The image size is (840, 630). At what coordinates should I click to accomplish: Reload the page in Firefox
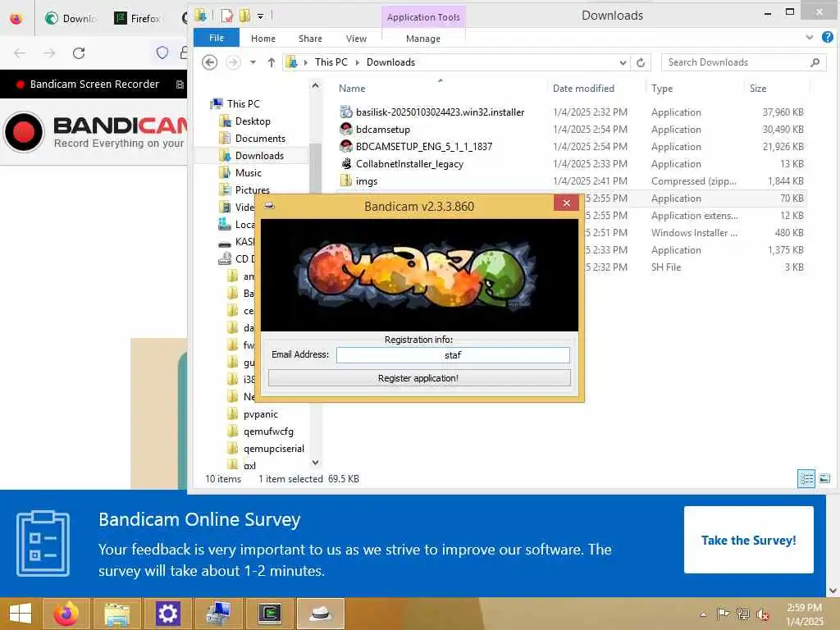pos(79,53)
